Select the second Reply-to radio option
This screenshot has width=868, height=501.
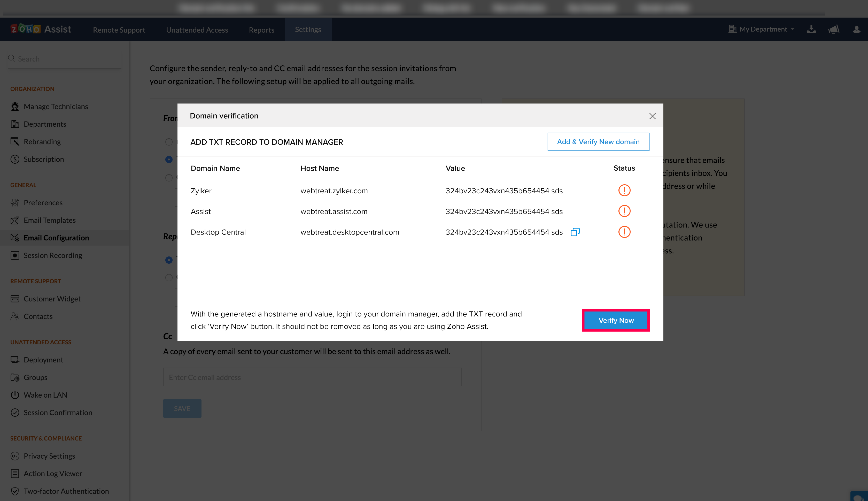[169, 277]
